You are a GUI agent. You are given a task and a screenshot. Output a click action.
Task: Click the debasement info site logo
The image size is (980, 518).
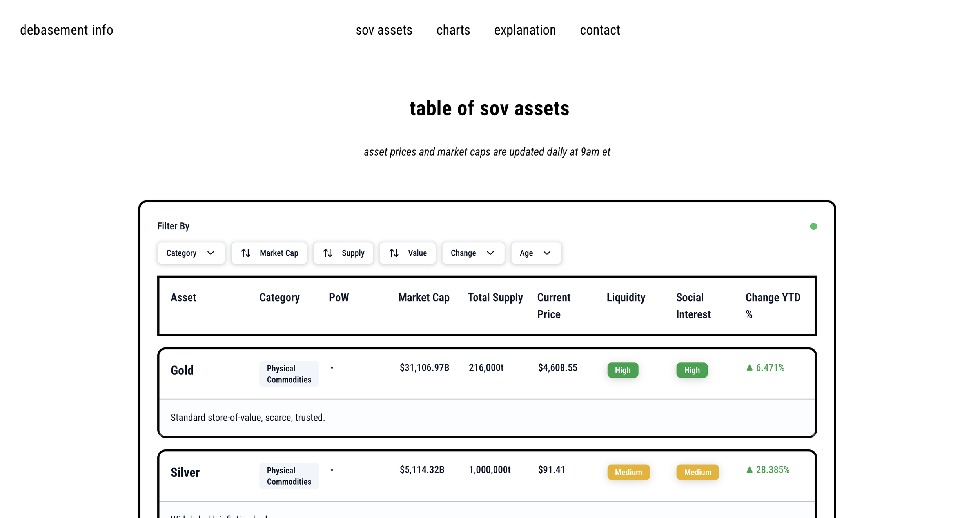(x=67, y=30)
